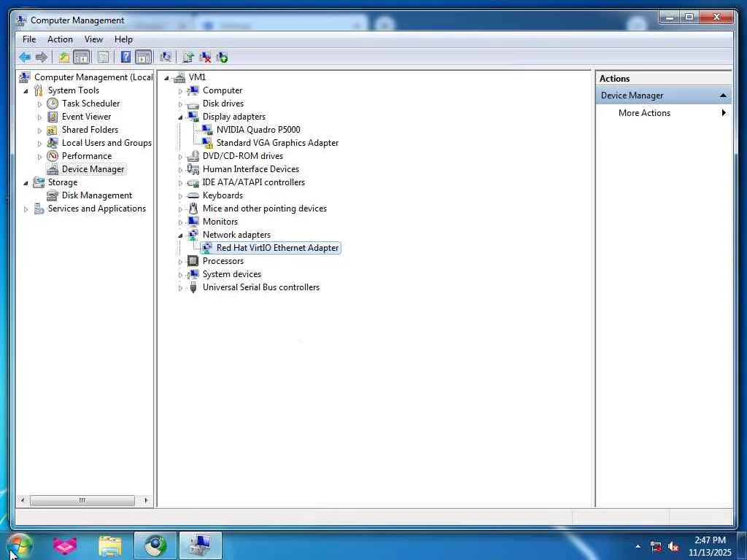Open the Action menu
Screen dimensions: 747x560
click(60, 39)
